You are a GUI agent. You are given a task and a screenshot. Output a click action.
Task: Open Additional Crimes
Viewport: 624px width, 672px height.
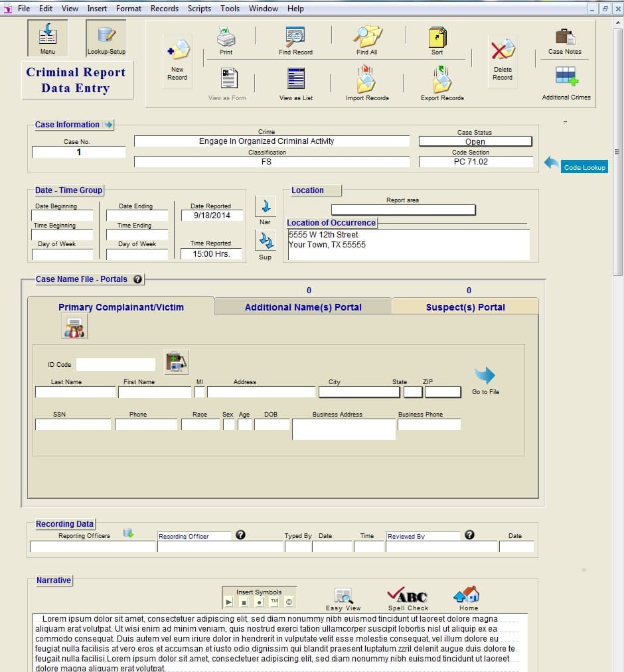[566, 77]
